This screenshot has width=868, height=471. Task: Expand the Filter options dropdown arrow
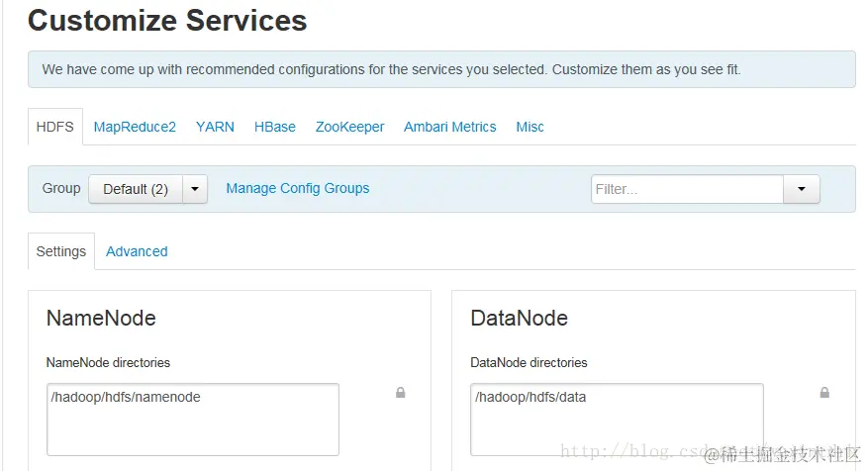[802, 189]
